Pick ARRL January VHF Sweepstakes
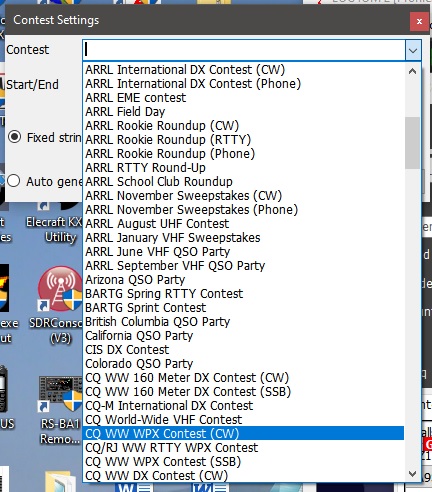This screenshot has height=492, width=432. click(x=243, y=238)
